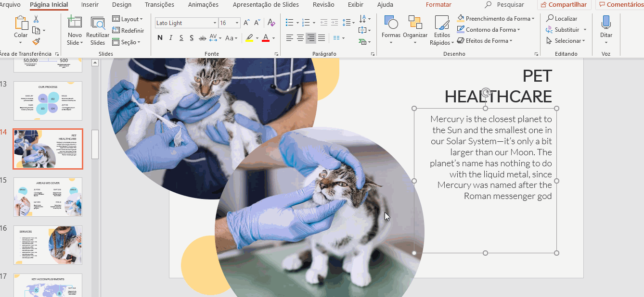
Task: Open the Parágrafo dialog launcher
Action: click(373, 54)
